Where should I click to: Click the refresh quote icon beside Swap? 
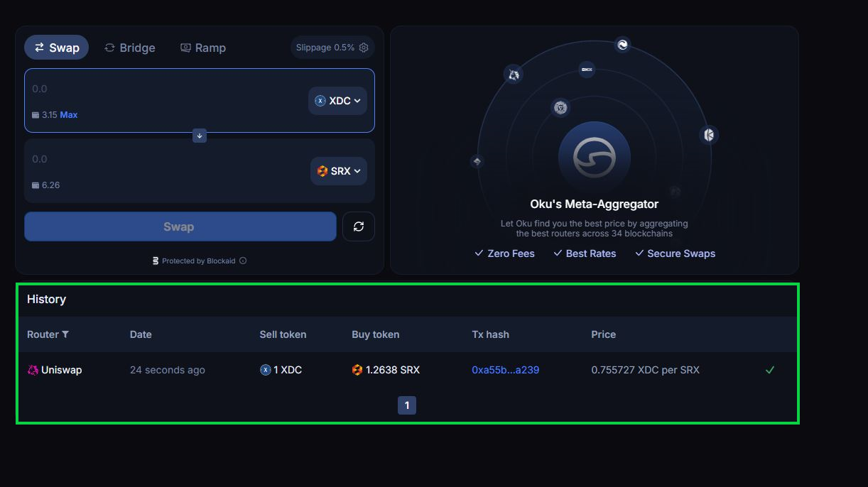click(x=359, y=226)
